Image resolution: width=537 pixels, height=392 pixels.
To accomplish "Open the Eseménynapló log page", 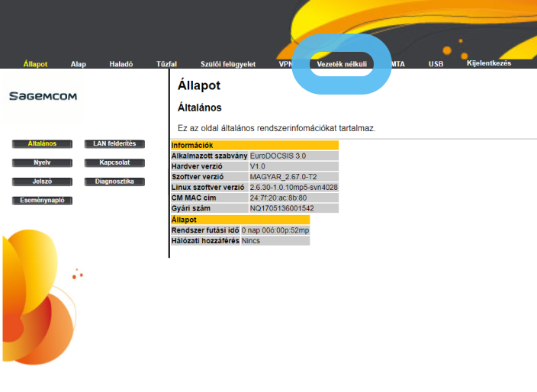I will (x=42, y=201).
